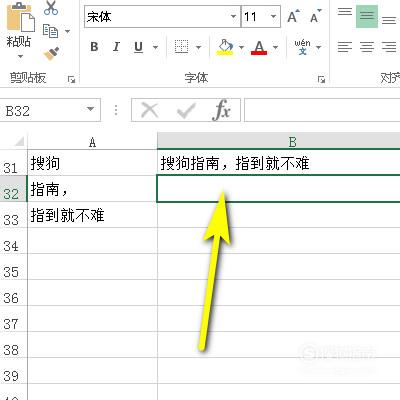400x400 pixels.
Task: Expand the font color dropdown arrow
Action: tap(275, 47)
